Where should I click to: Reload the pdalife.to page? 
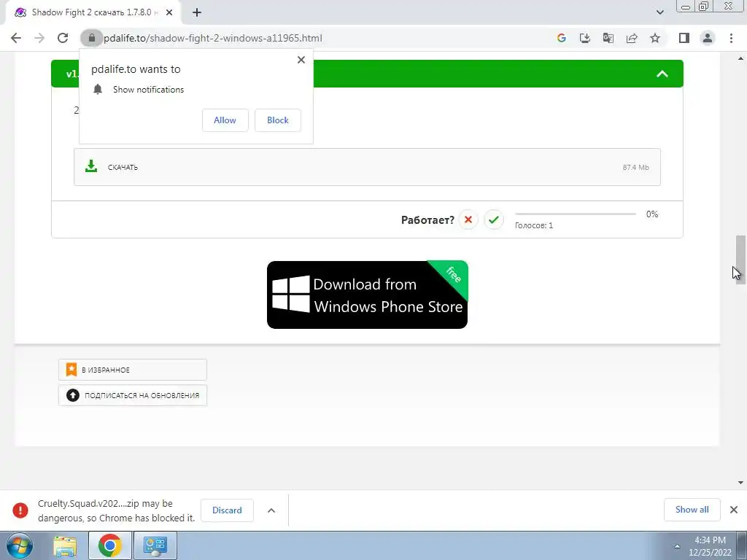[x=63, y=38]
